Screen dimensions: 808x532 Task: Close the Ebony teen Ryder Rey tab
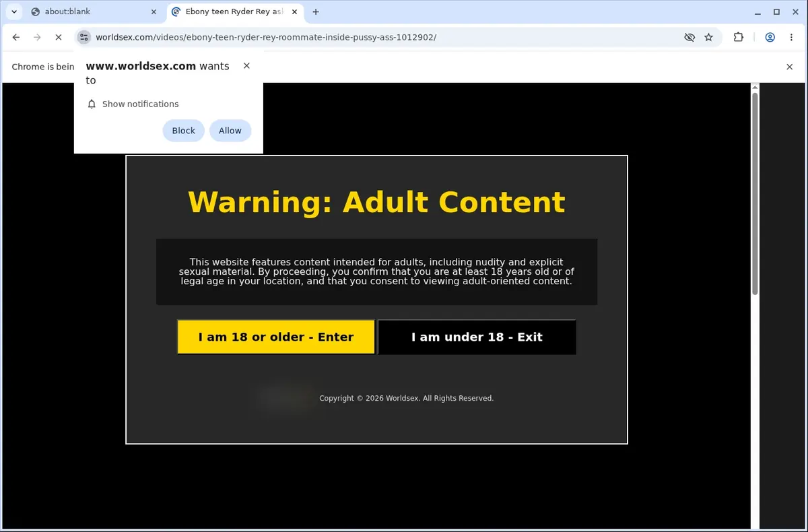(x=294, y=11)
